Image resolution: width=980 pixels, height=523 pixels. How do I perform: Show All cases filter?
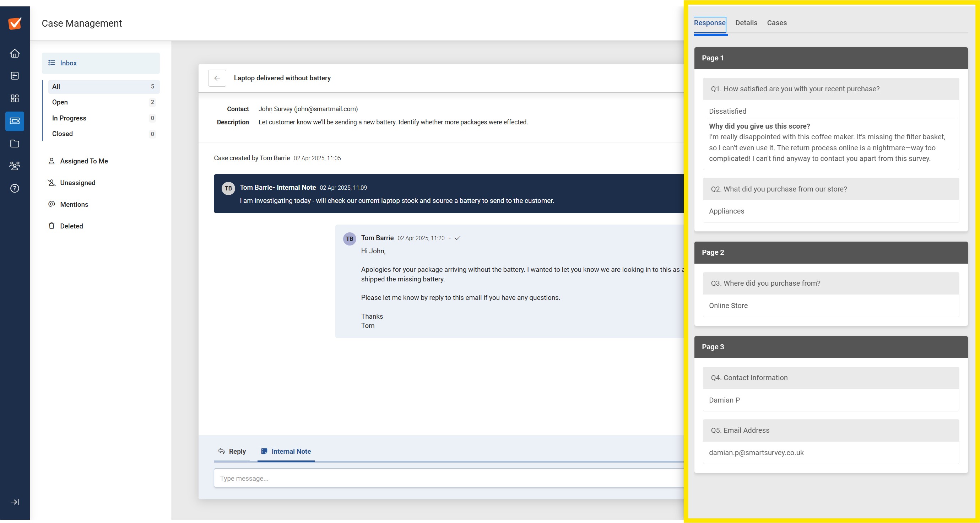click(103, 87)
